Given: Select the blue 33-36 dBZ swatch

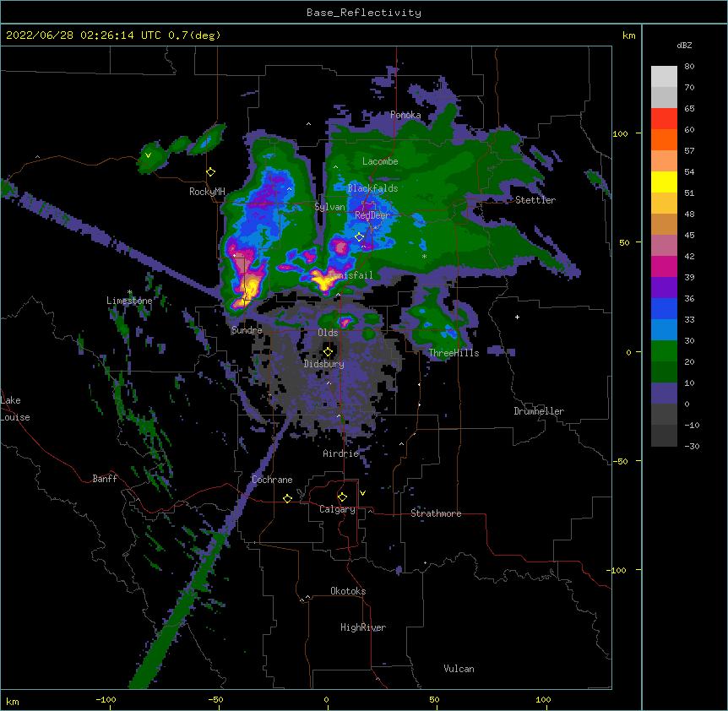Looking at the screenshot, I should coord(664,308).
